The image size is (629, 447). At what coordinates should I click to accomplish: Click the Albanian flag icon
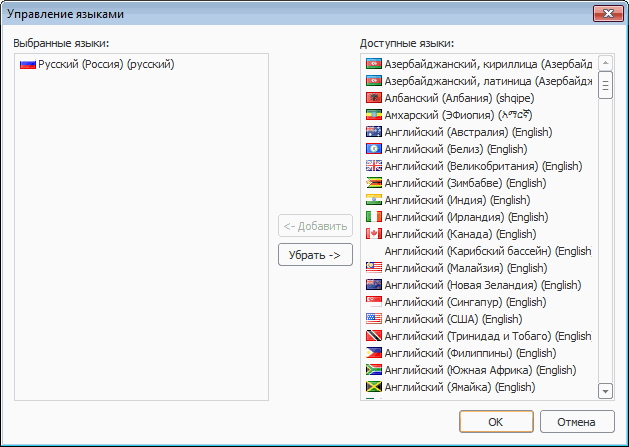[374, 98]
